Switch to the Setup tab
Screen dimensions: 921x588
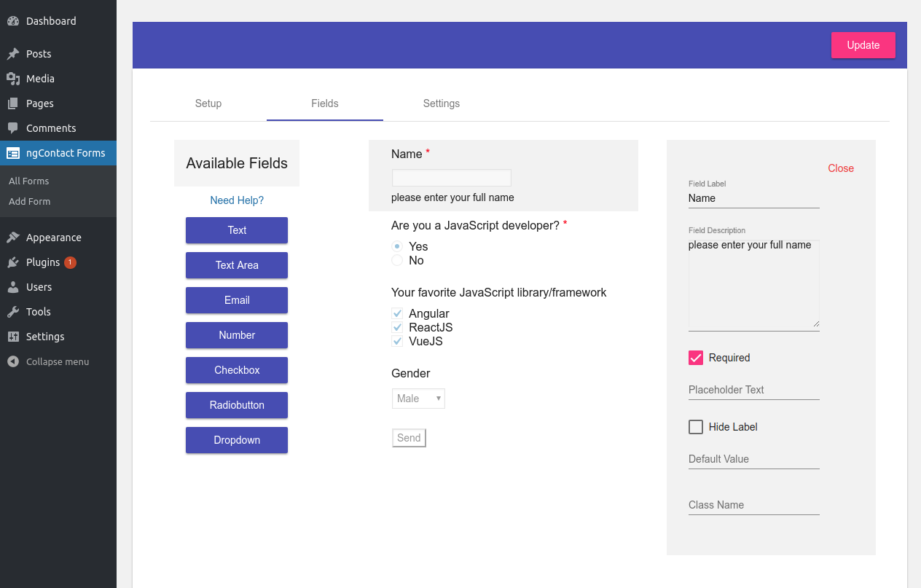208,103
